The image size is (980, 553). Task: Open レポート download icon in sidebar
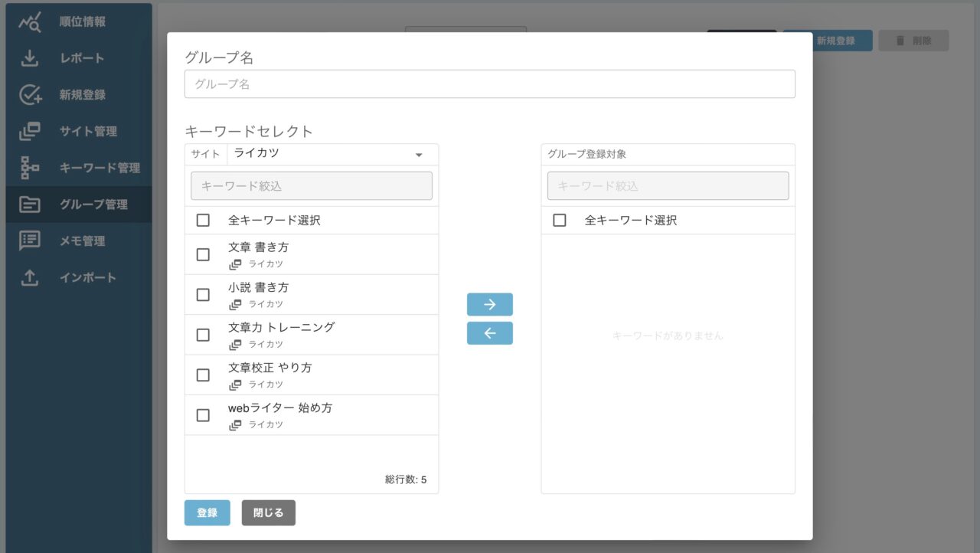[x=29, y=58]
